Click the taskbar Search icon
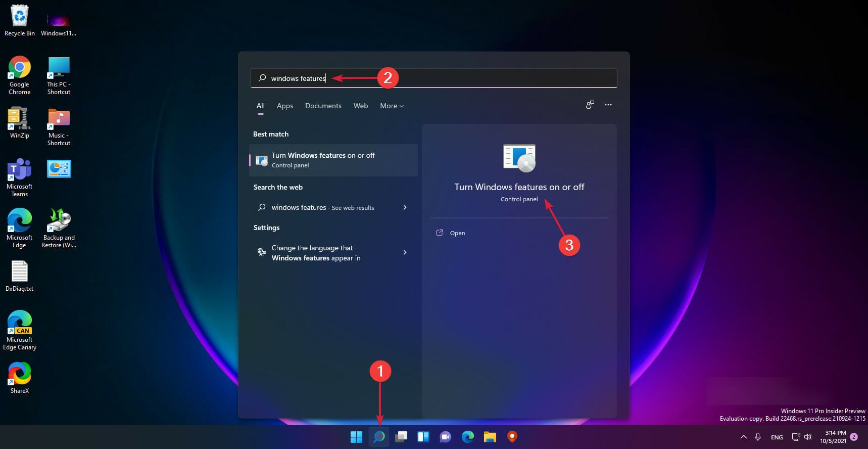868x449 pixels. coord(379,436)
